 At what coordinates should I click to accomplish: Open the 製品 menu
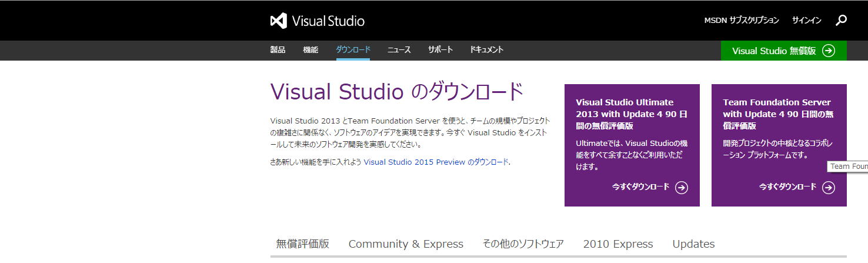click(x=278, y=50)
